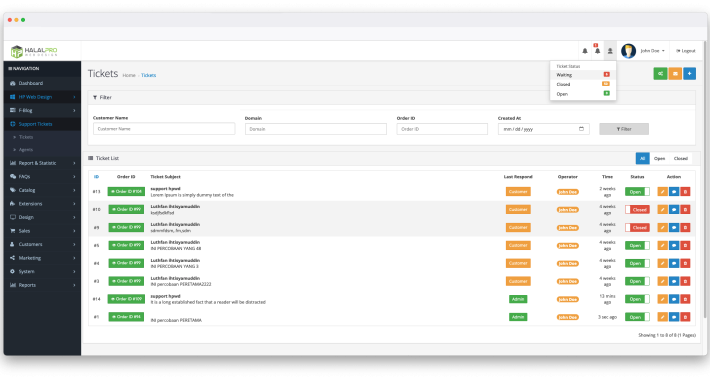Select Waiting in the Ticket Status menu

tap(583, 75)
